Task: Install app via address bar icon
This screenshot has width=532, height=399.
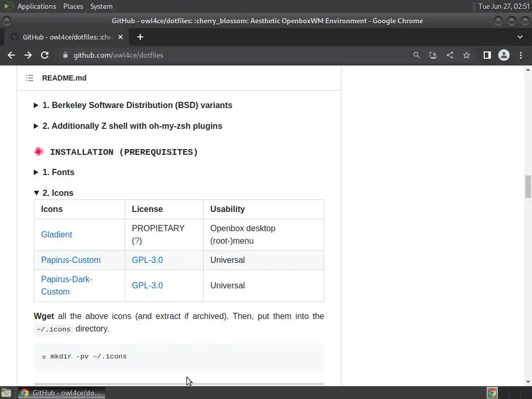Action: (x=433, y=55)
